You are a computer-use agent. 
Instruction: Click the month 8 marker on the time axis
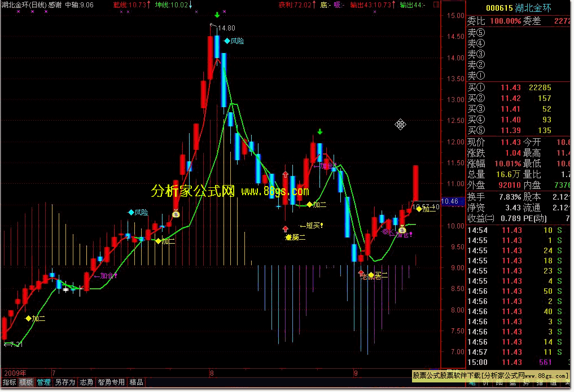pos(212,373)
